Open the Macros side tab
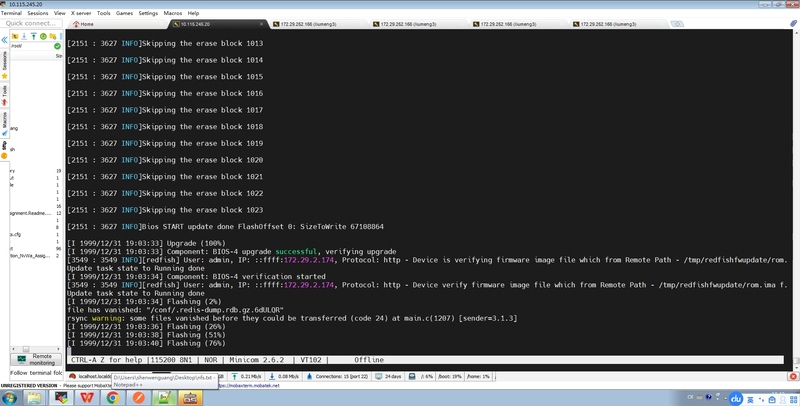Image resolution: width=800 pixels, height=406 pixels. click(x=5, y=124)
